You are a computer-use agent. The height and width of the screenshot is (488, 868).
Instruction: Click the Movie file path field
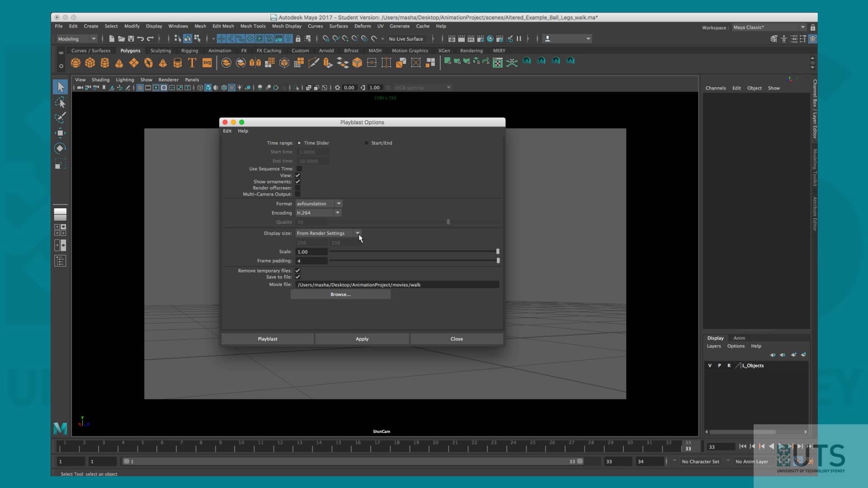coord(397,285)
